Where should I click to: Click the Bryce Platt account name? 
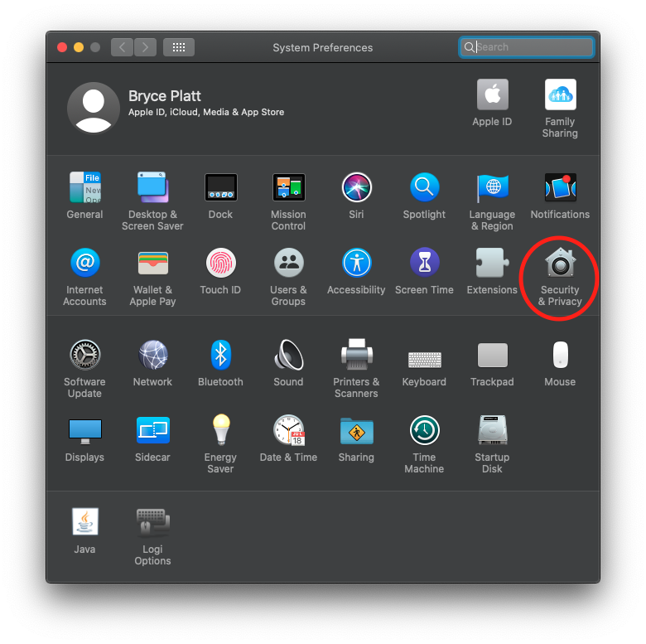(164, 96)
